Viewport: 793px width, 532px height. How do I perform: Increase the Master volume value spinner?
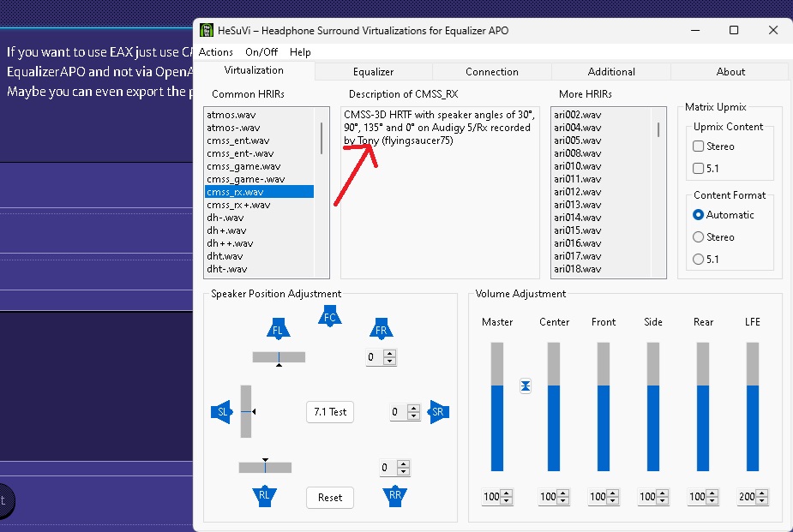pyautogui.click(x=508, y=493)
